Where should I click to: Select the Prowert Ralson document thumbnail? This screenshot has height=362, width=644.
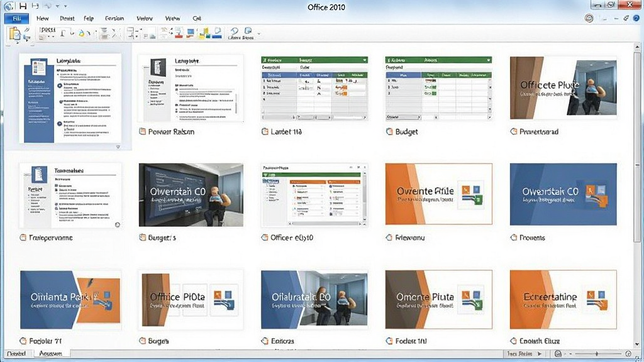point(191,88)
